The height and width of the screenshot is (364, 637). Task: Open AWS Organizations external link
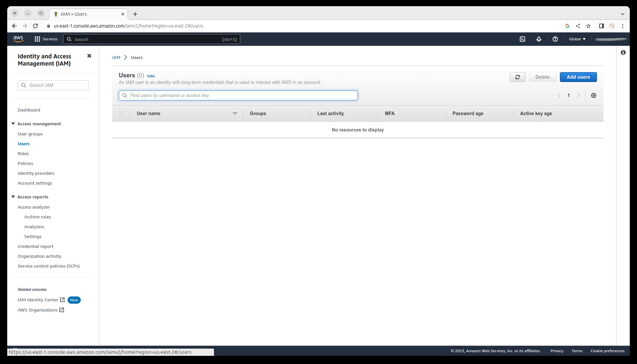tap(41, 310)
